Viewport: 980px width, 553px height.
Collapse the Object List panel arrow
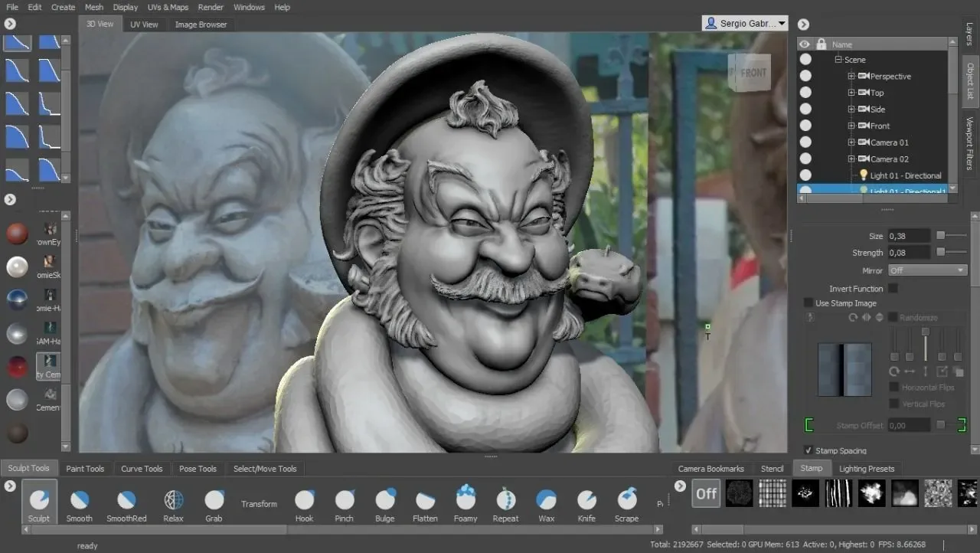[803, 24]
